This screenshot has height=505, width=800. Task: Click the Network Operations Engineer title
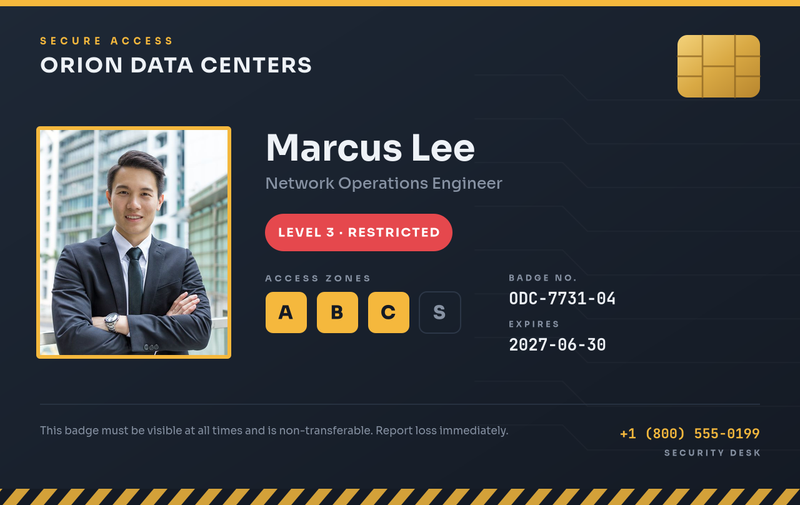(x=384, y=183)
